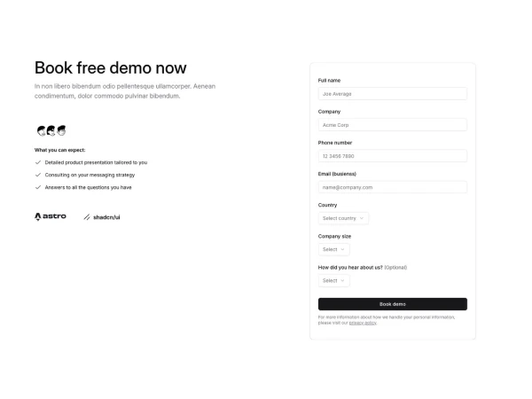This screenshot has height=399, width=532.
Task: Open the Company size Select dropdown
Action: pyautogui.click(x=334, y=249)
